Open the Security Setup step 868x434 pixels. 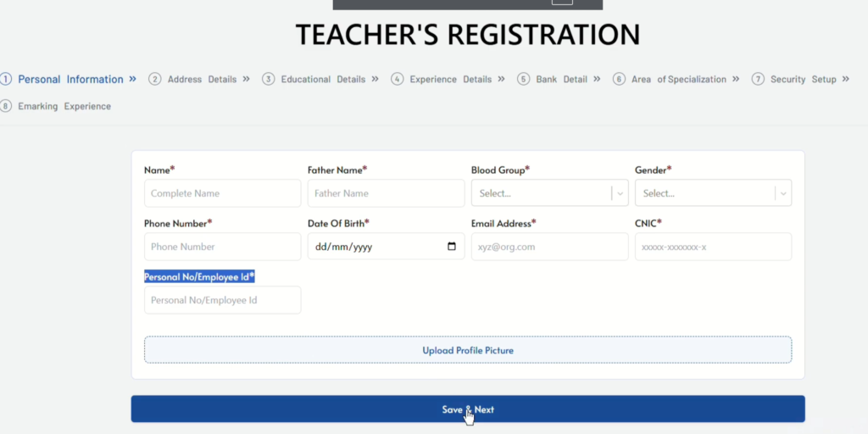[802, 80]
